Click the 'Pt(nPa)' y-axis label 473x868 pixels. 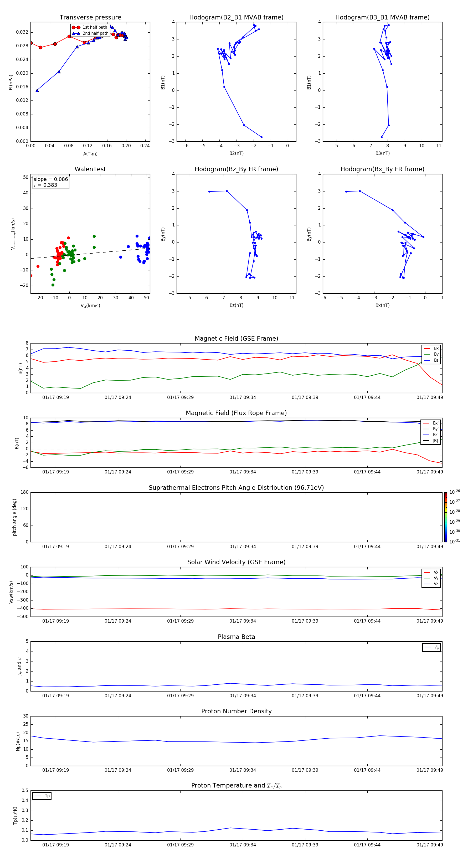pyautogui.click(x=11, y=82)
